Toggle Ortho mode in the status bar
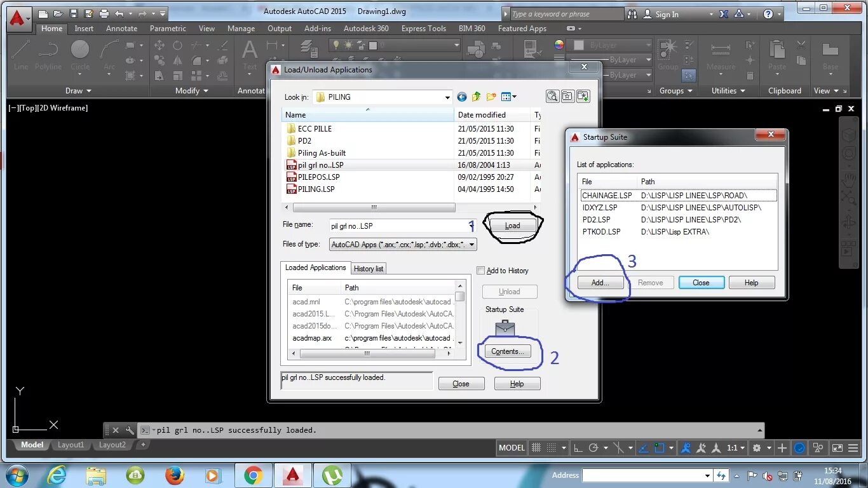868x488 pixels. point(578,448)
